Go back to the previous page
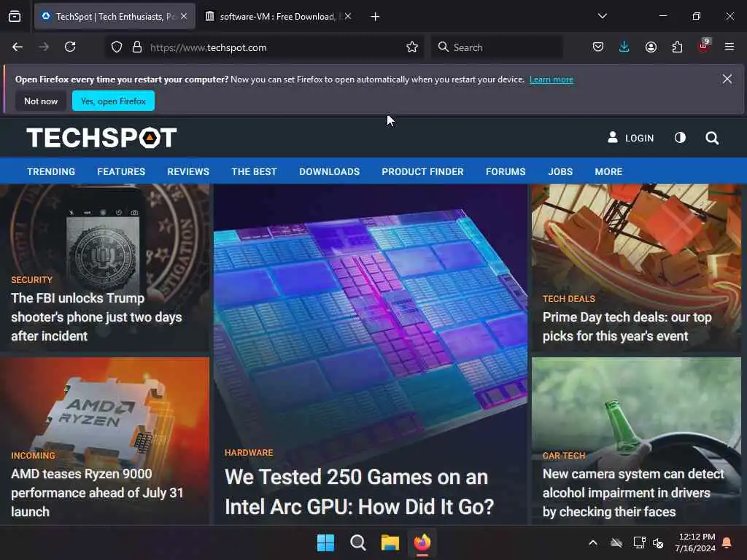The width and height of the screenshot is (747, 560). tap(18, 47)
